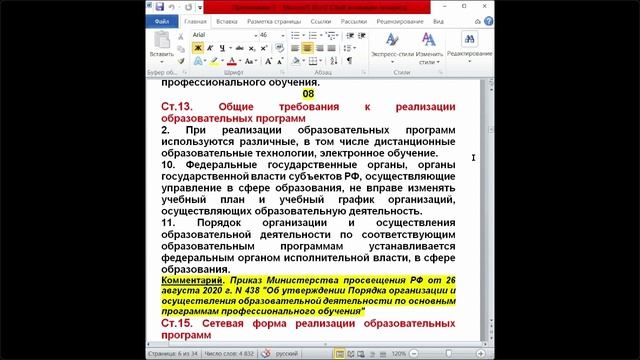Viewport: 640px width, 360px height.
Task: Click the Grow Font icon
Action: (x=268, y=61)
